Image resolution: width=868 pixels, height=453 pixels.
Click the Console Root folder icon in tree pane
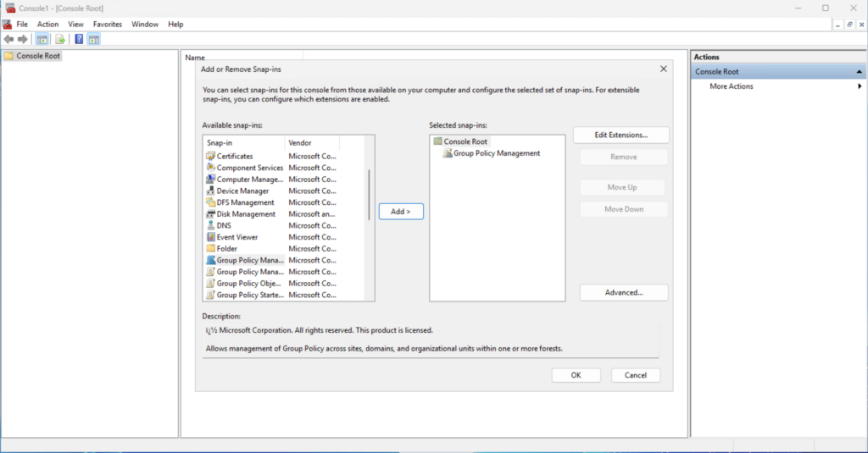[8, 56]
